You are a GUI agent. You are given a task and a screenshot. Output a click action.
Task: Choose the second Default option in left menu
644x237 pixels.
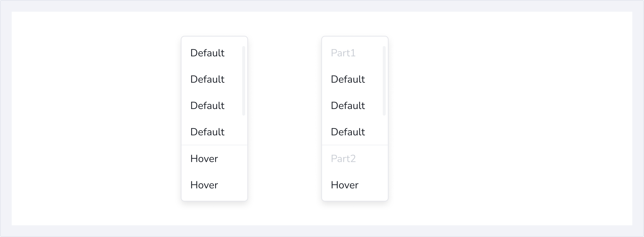coord(207,79)
